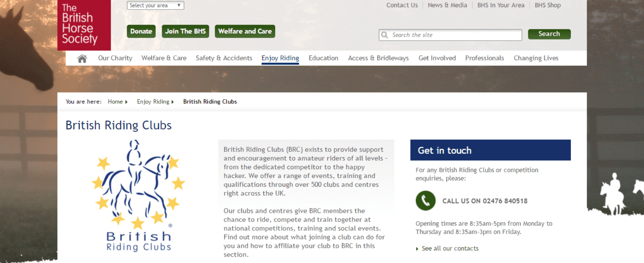644x263 pixels.
Task: Open the Education menu
Action: tap(324, 58)
